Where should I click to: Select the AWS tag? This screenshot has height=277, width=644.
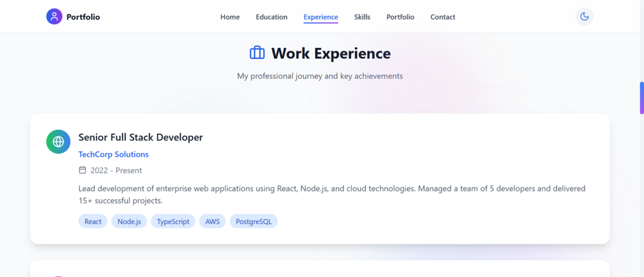(212, 221)
